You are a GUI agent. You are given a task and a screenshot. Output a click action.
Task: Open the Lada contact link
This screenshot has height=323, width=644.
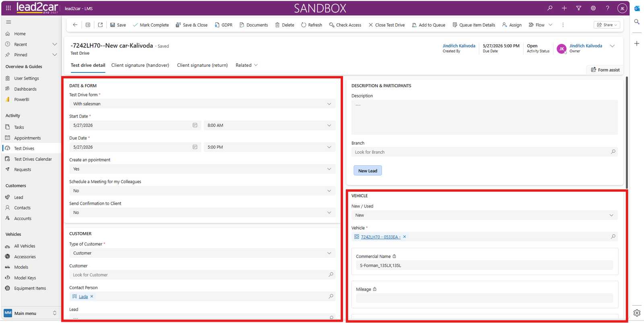(83, 296)
